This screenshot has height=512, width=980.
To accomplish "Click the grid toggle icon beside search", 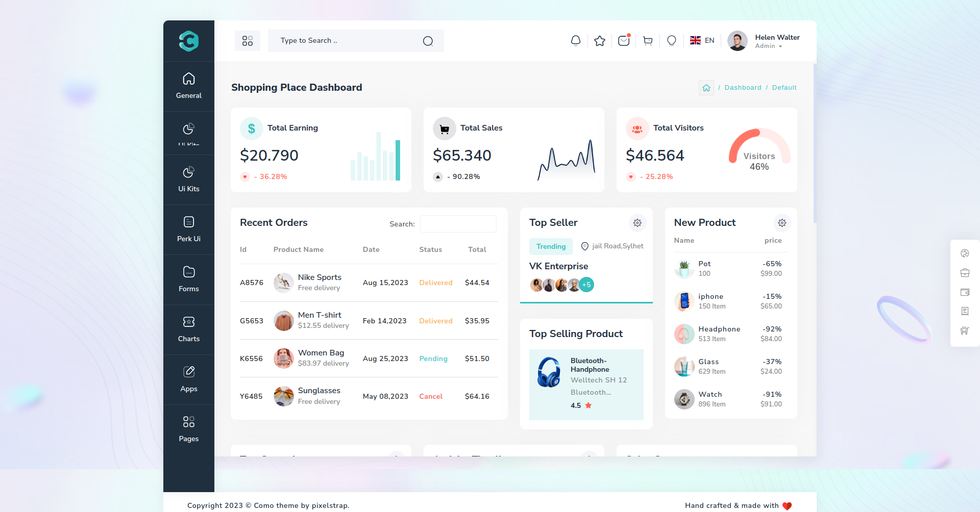I will pyautogui.click(x=248, y=41).
